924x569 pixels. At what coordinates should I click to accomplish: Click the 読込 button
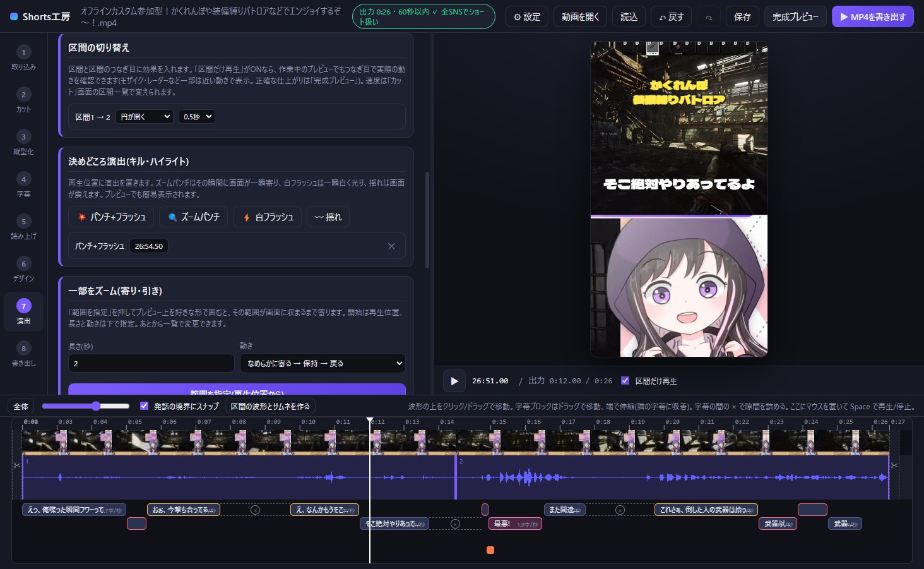629,17
